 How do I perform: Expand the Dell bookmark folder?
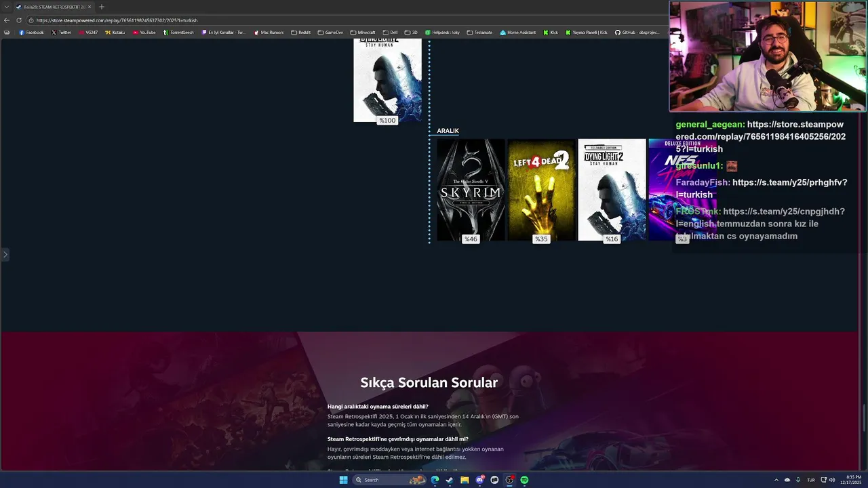pos(390,33)
